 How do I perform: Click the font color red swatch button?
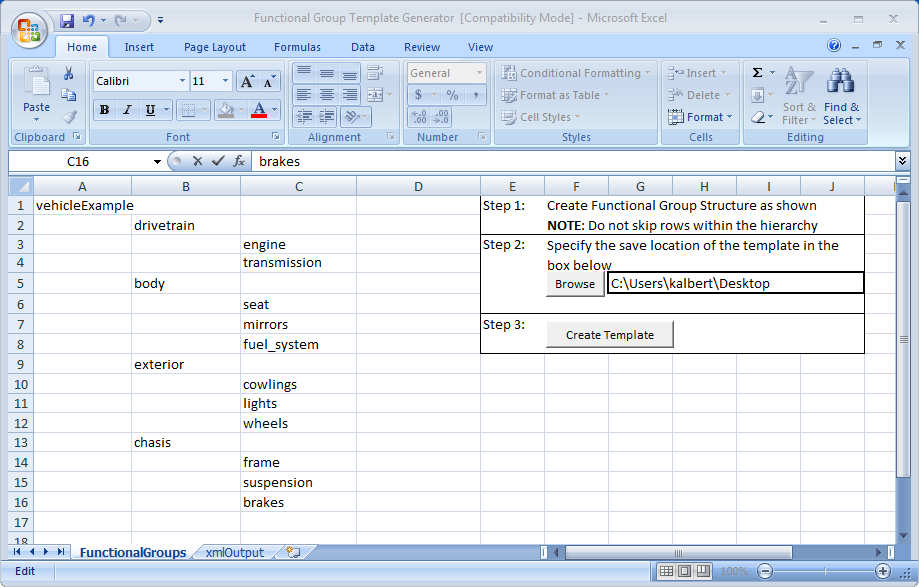pos(259,110)
